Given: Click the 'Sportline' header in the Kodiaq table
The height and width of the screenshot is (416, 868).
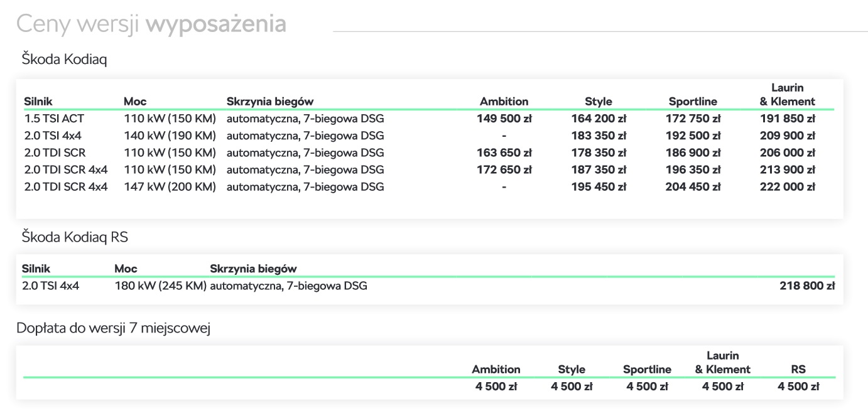Looking at the screenshot, I should click(693, 101).
